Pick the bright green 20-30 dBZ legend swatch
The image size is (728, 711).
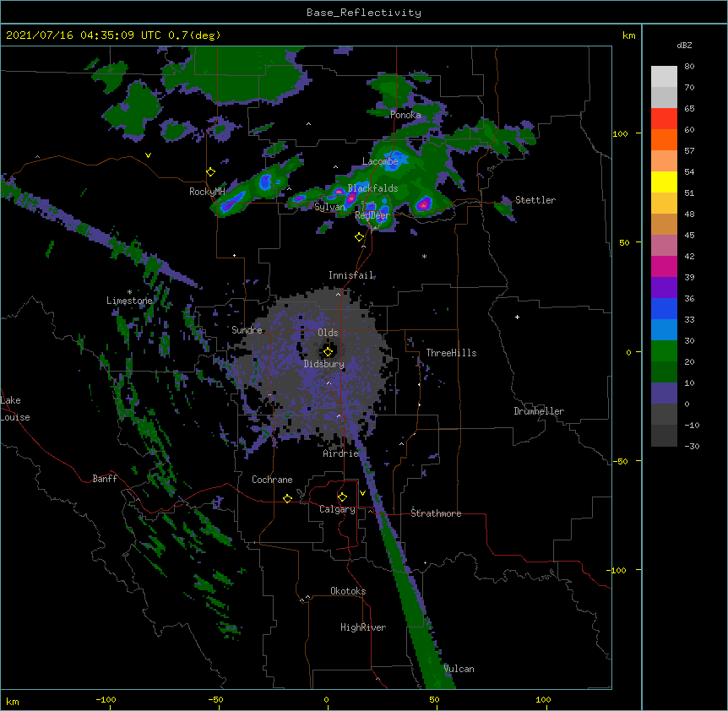tap(664, 351)
